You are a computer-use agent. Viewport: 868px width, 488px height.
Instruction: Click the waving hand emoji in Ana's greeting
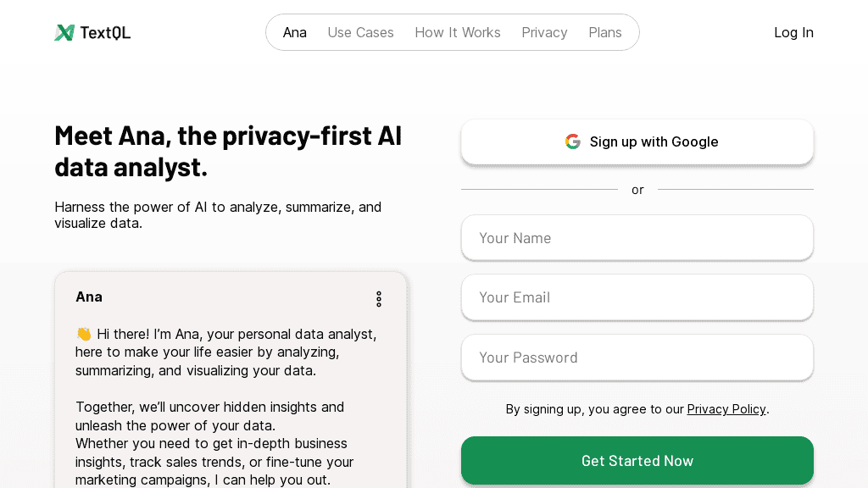[83, 334]
